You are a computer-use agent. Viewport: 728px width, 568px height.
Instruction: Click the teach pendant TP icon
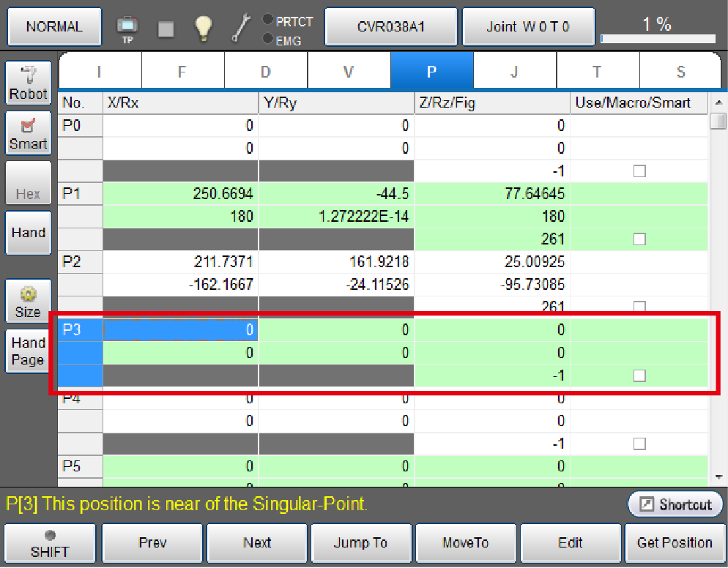point(127,28)
